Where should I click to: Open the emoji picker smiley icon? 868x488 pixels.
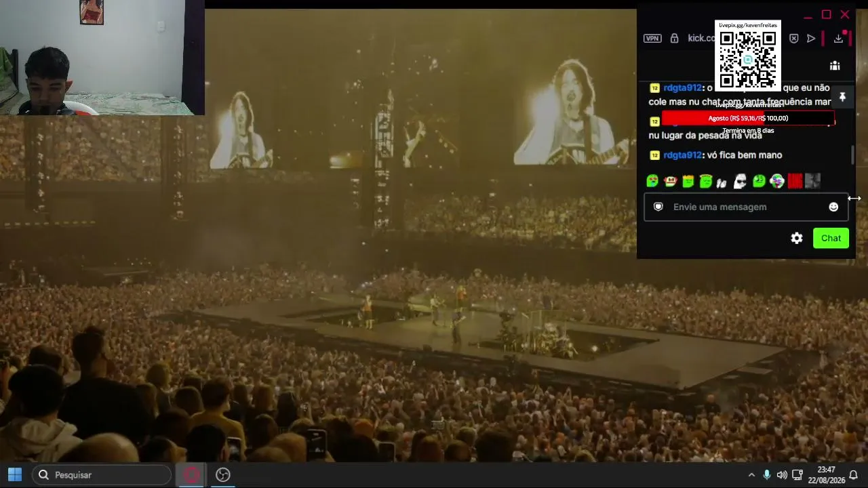pyautogui.click(x=833, y=207)
